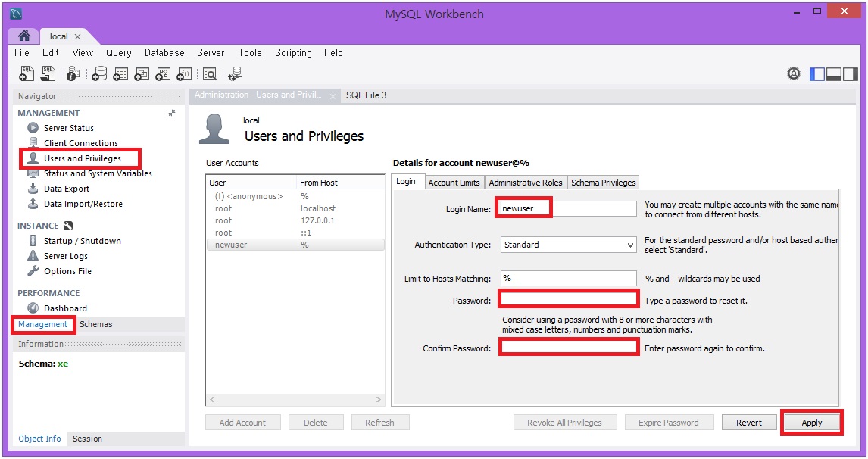Screen dimensions: 868x459
Task: Open a SQL script file
Action: (47, 73)
